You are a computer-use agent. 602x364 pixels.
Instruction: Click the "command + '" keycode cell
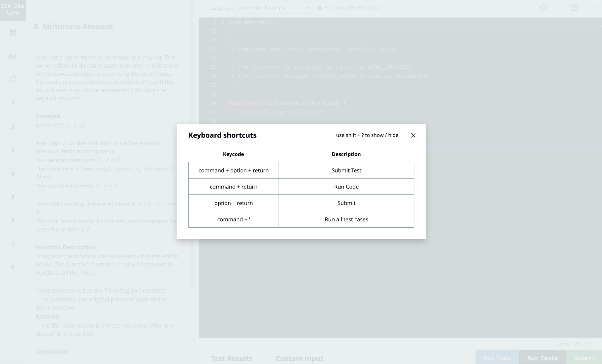click(x=233, y=219)
